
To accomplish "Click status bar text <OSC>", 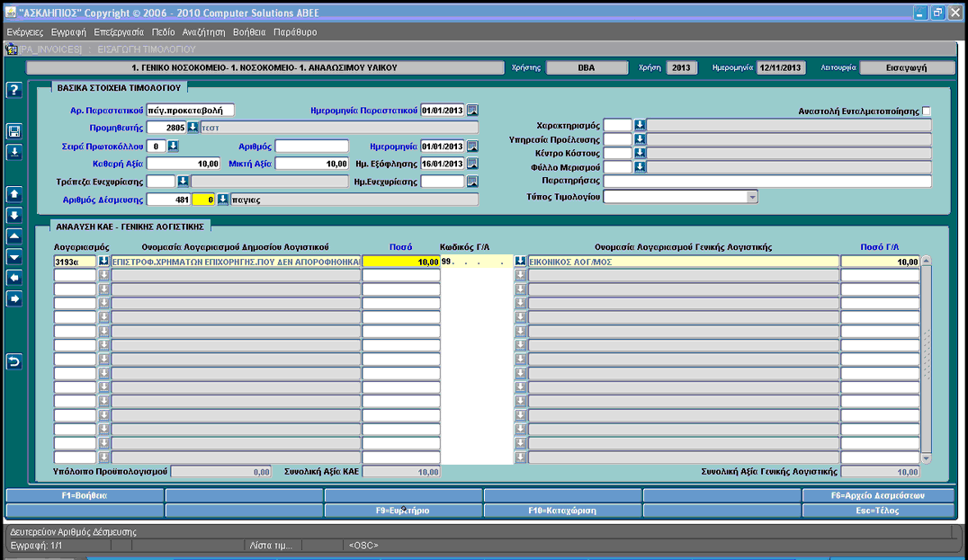I will point(363,546).
